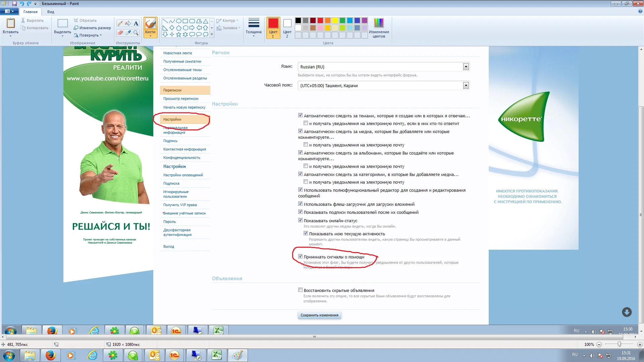644x362 pixels.
Task: Switch to the Вид ribbon tab
Action: click(51, 12)
